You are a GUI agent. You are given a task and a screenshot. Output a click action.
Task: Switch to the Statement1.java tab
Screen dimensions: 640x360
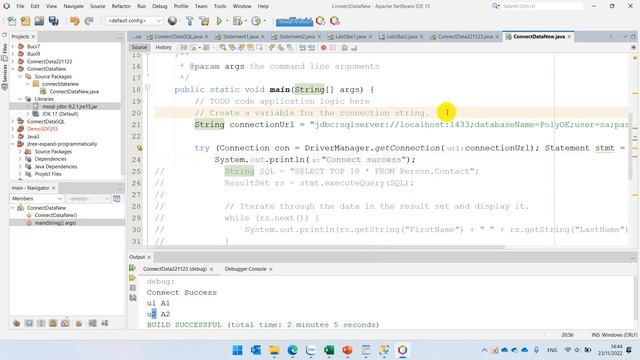(x=241, y=36)
